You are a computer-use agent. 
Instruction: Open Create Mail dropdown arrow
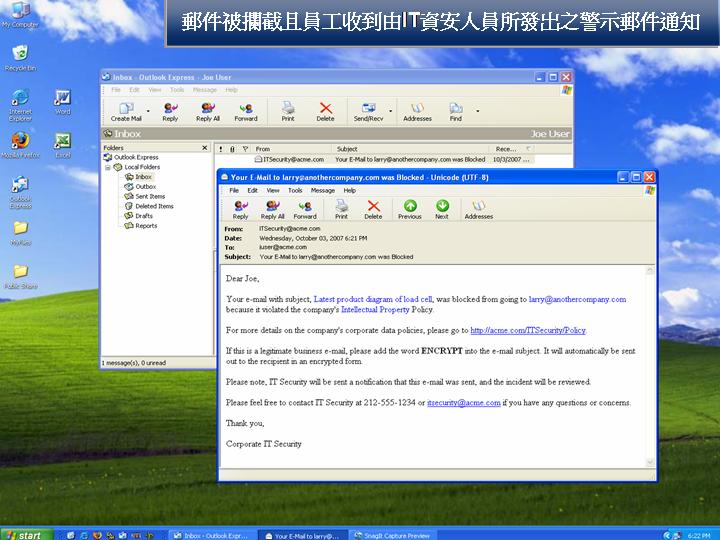[x=148, y=111]
